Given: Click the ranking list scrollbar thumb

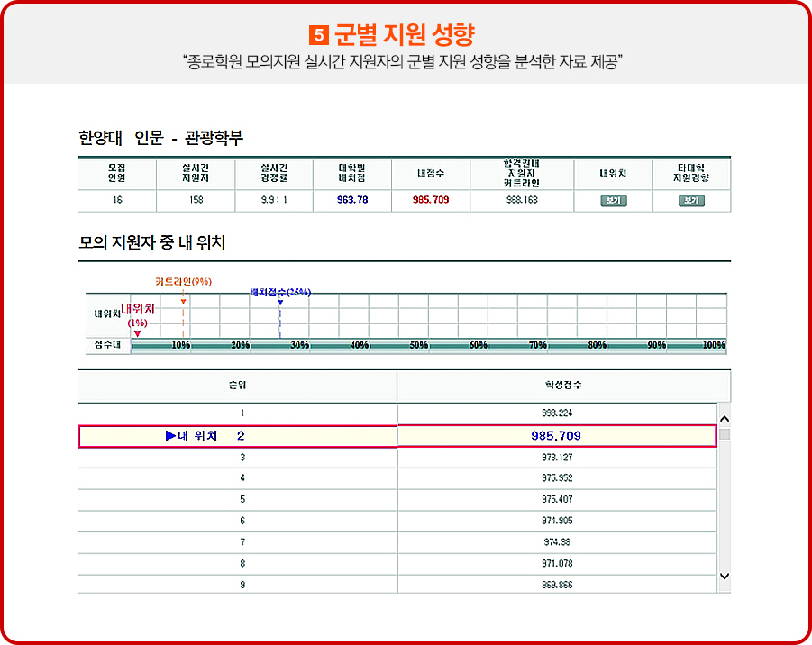Looking at the screenshot, I should tap(724, 434).
